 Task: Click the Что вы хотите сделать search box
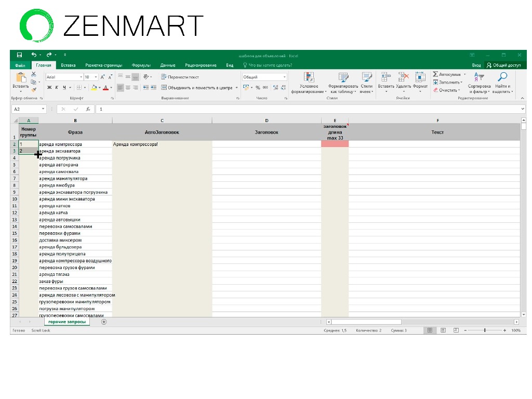tap(268, 65)
